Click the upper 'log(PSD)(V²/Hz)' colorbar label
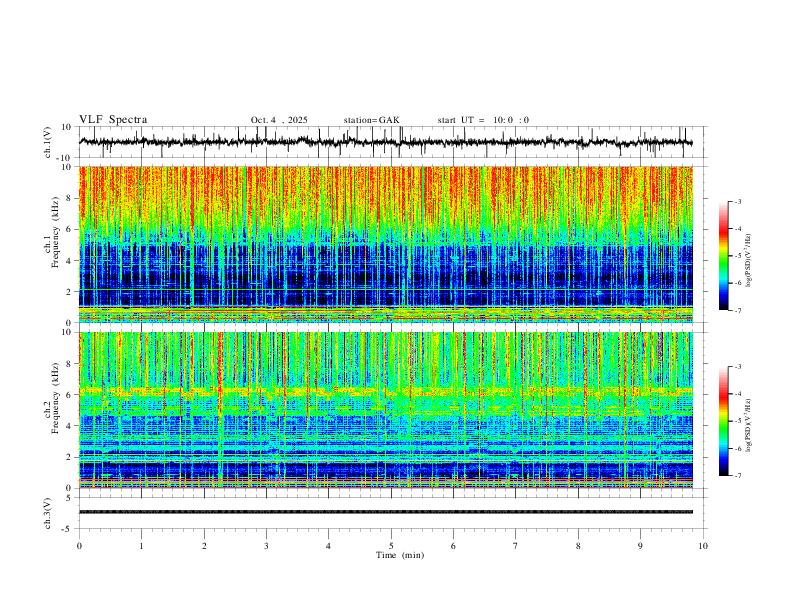Screen dimensions: 792x612 pyautogui.click(x=749, y=261)
